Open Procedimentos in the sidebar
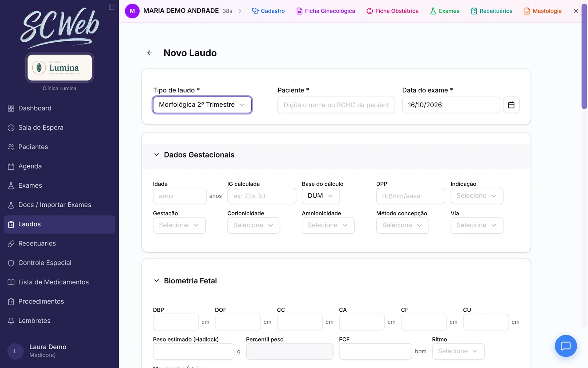 coord(60,301)
